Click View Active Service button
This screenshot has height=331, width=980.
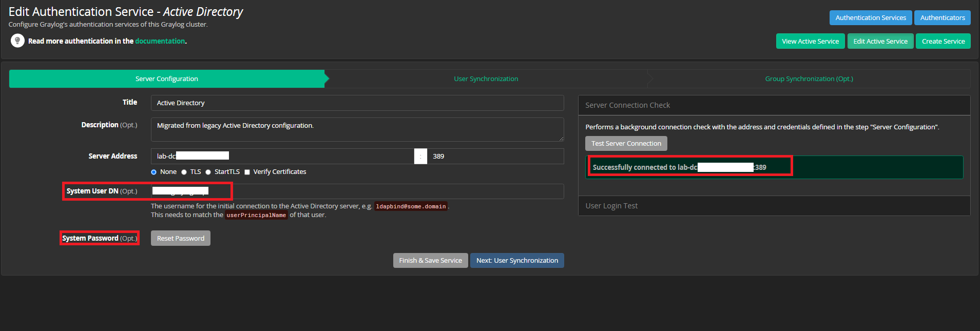click(810, 41)
